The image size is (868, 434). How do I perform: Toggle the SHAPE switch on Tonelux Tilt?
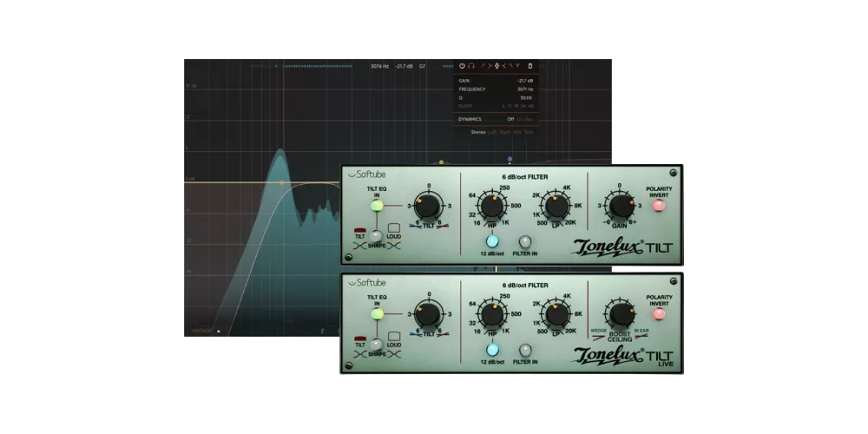coord(377,236)
